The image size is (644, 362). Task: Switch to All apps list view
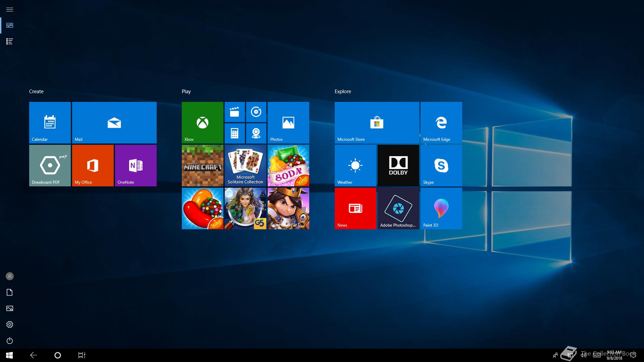click(10, 42)
